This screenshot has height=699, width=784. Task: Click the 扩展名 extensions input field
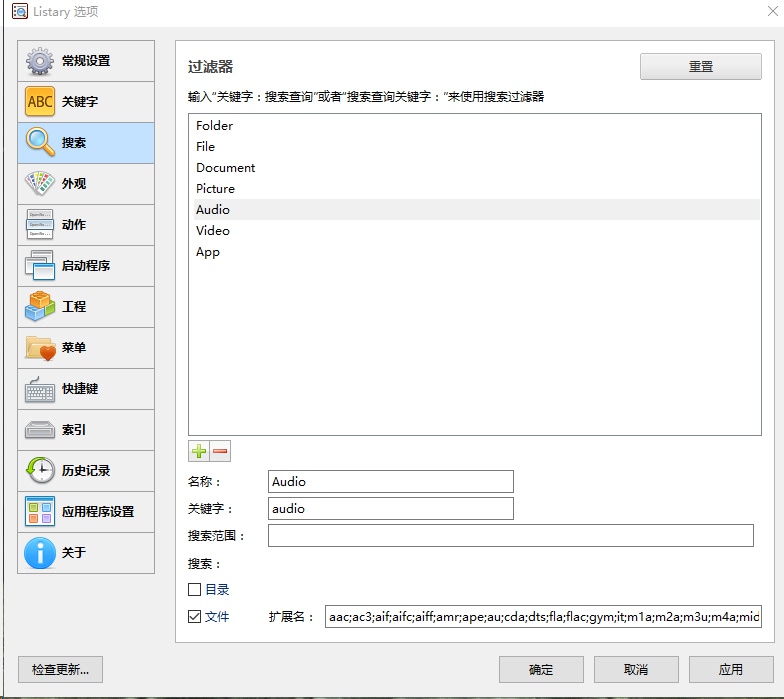543,616
